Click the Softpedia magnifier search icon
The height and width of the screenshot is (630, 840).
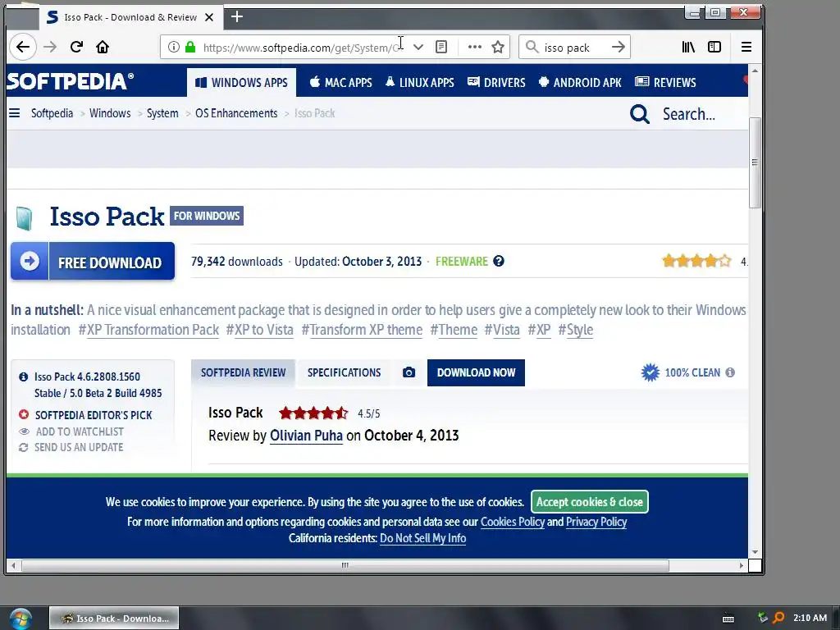pos(640,114)
